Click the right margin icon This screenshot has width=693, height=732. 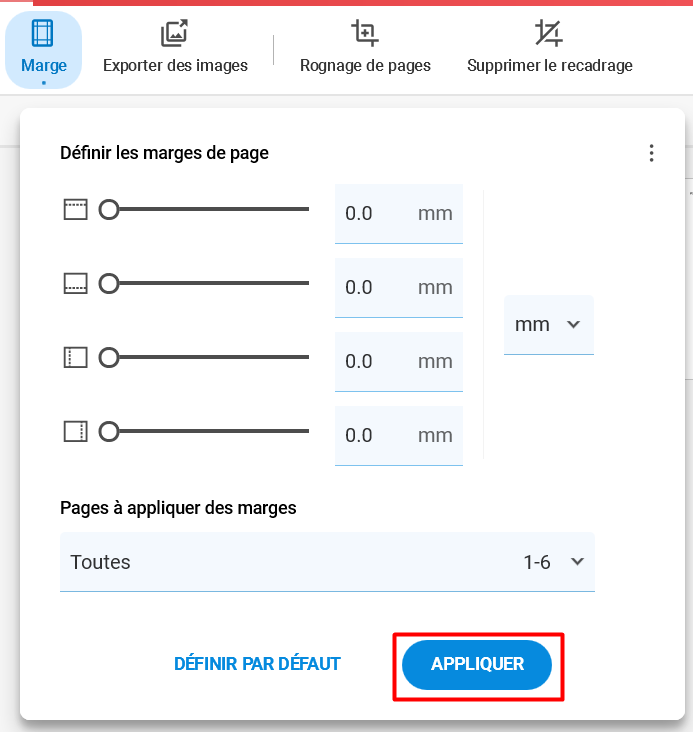[76, 431]
